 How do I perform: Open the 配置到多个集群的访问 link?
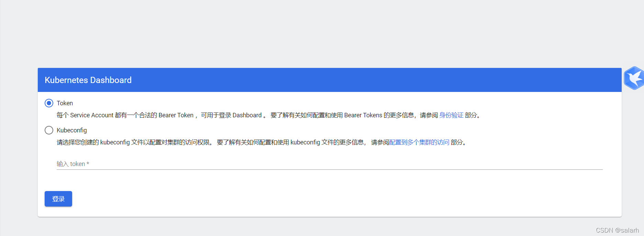pyautogui.click(x=419, y=142)
